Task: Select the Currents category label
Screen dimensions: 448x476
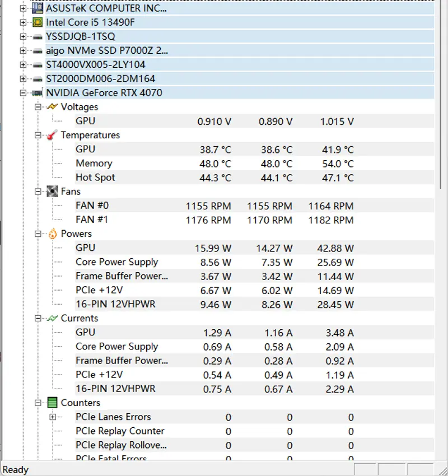Action: 80,318
